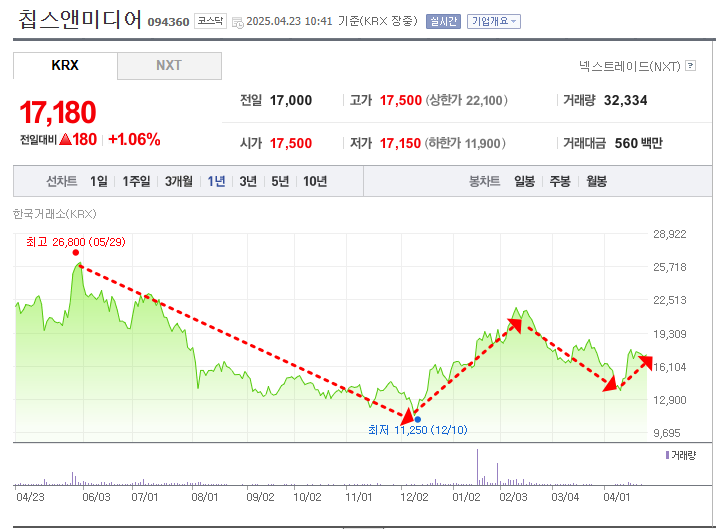
Task: Select the 3년 line chart period
Action: tap(248, 181)
